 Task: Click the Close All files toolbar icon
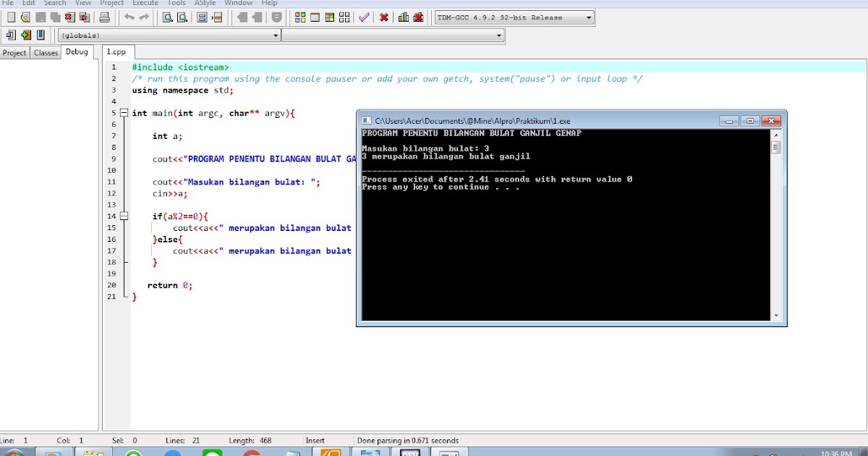(x=85, y=17)
